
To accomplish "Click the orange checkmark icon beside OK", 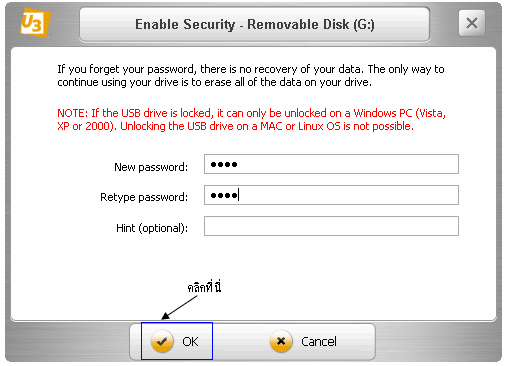I will (x=162, y=341).
